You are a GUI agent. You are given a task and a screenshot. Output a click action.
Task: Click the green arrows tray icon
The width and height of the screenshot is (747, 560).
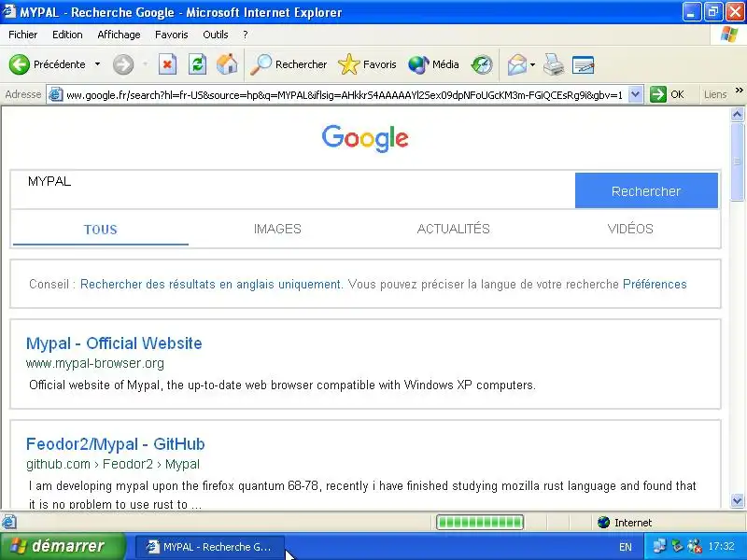[x=676, y=546]
